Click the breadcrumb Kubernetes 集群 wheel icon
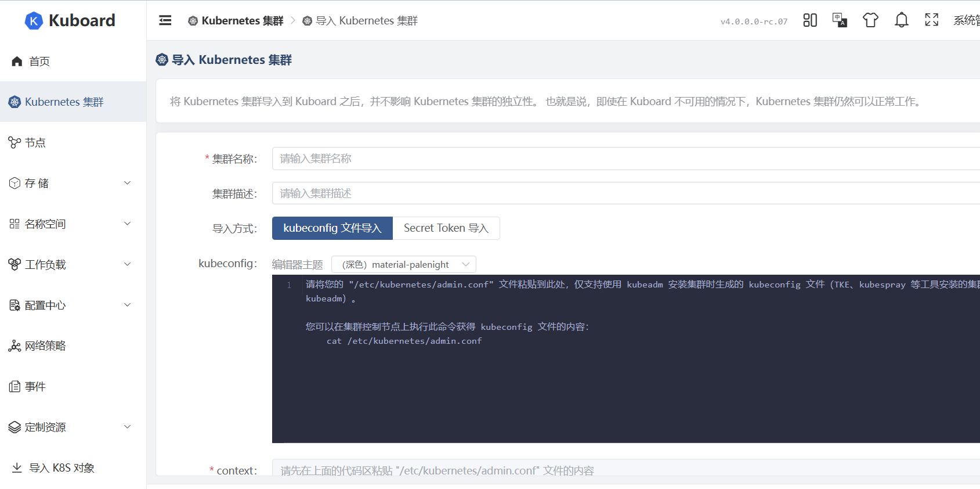The image size is (980, 489). click(x=193, y=21)
